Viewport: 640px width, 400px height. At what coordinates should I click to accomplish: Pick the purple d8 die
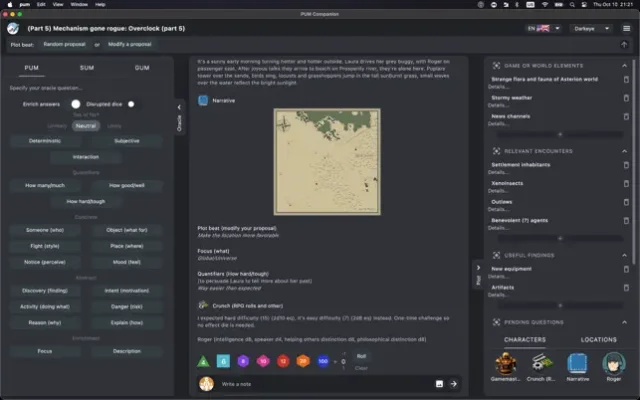pyautogui.click(x=243, y=361)
